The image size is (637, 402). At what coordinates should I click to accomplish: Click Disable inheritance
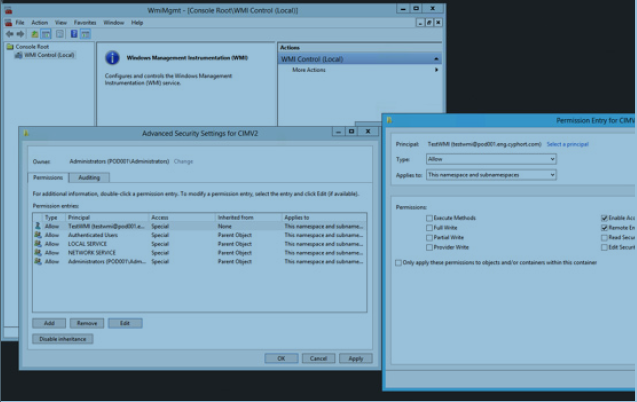(x=63, y=339)
